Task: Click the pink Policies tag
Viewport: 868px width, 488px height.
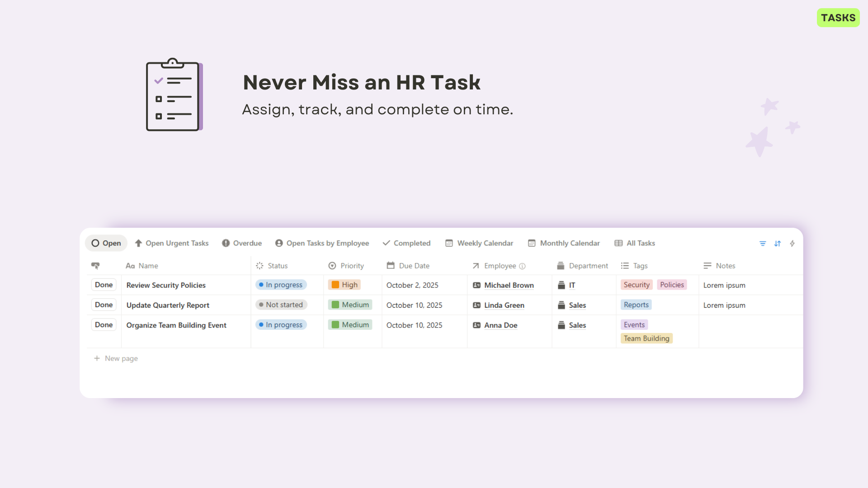Action: pyautogui.click(x=672, y=285)
